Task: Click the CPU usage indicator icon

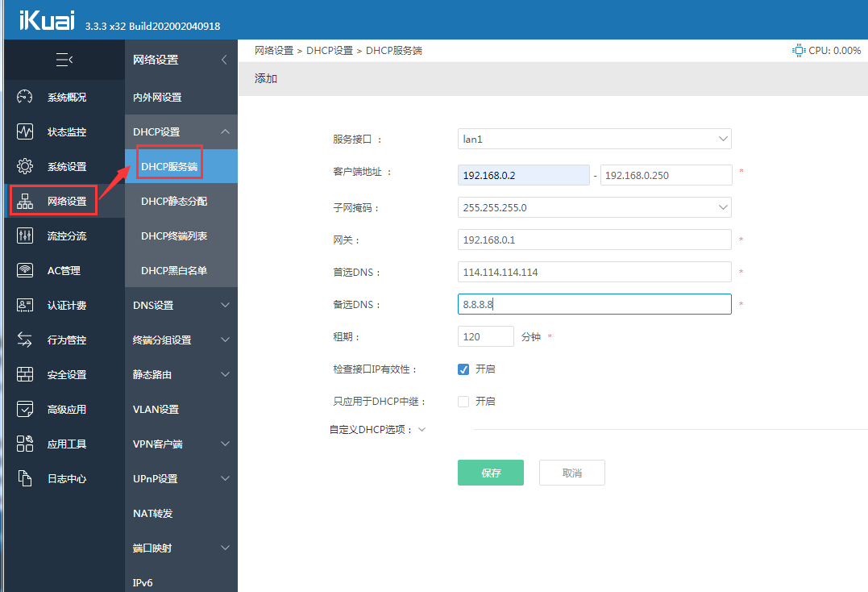Action: pyautogui.click(x=799, y=49)
